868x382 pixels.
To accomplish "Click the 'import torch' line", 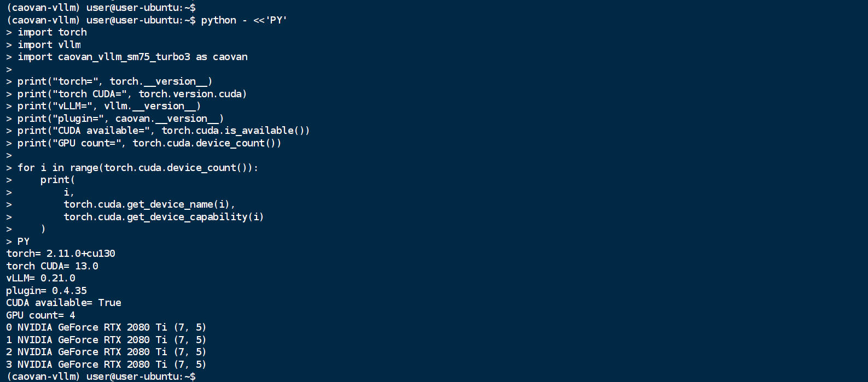I will point(52,32).
